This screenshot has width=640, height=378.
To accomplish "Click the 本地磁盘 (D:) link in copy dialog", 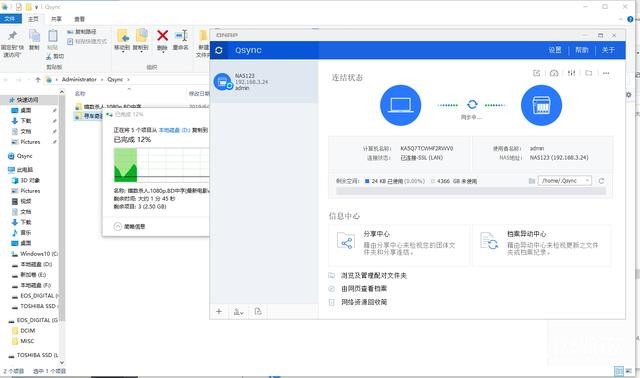I will click(x=174, y=130).
